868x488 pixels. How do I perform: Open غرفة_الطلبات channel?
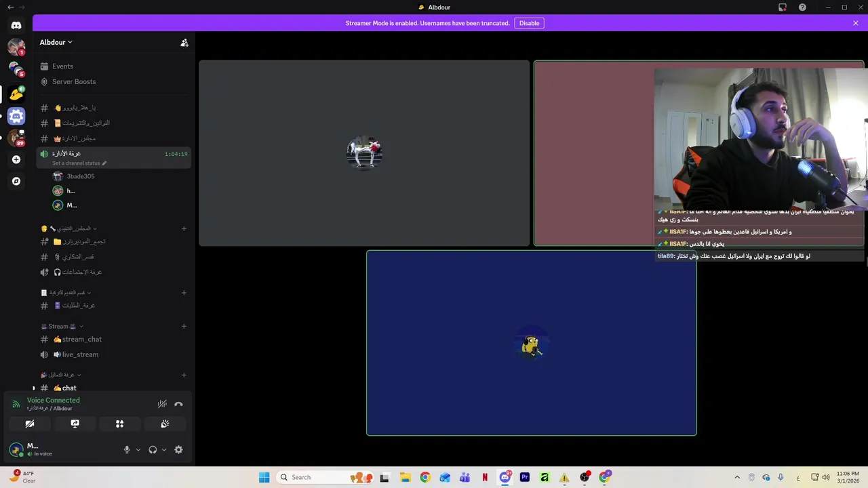coord(113,305)
